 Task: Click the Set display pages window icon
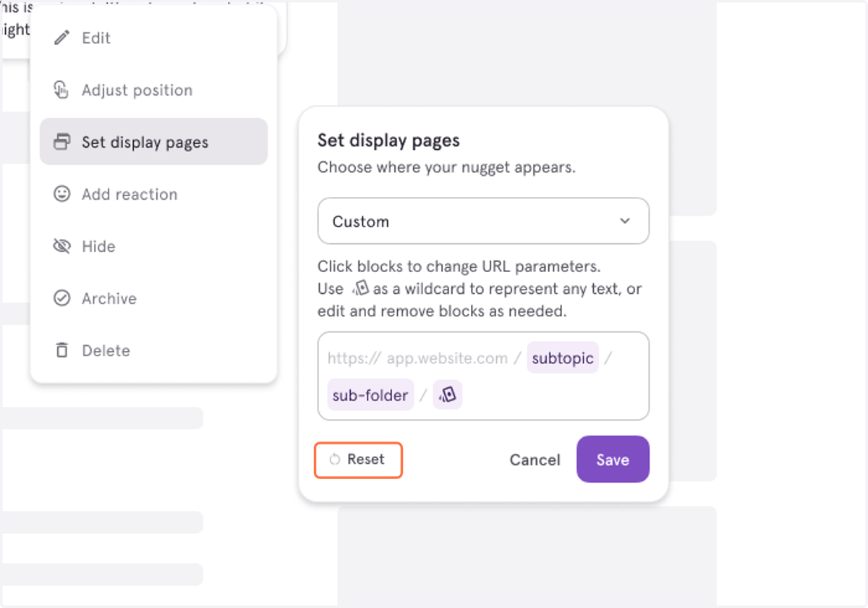pos(62,142)
